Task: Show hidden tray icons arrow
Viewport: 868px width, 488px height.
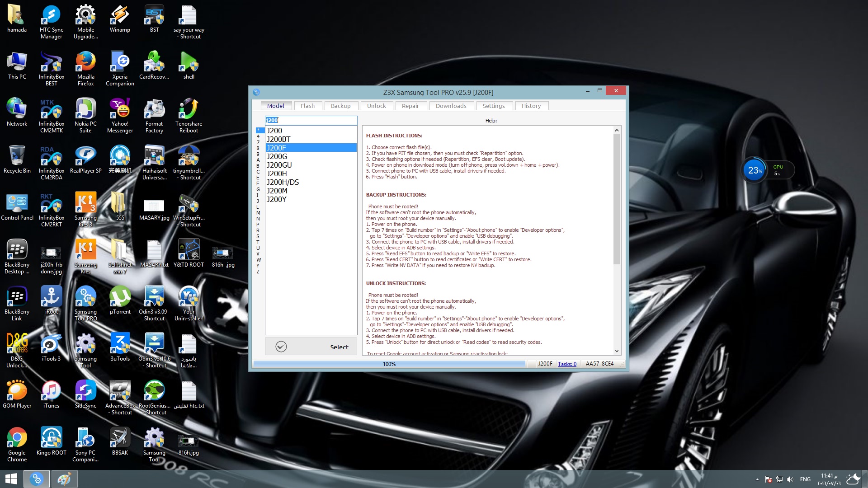Action: pyautogui.click(x=757, y=479)
